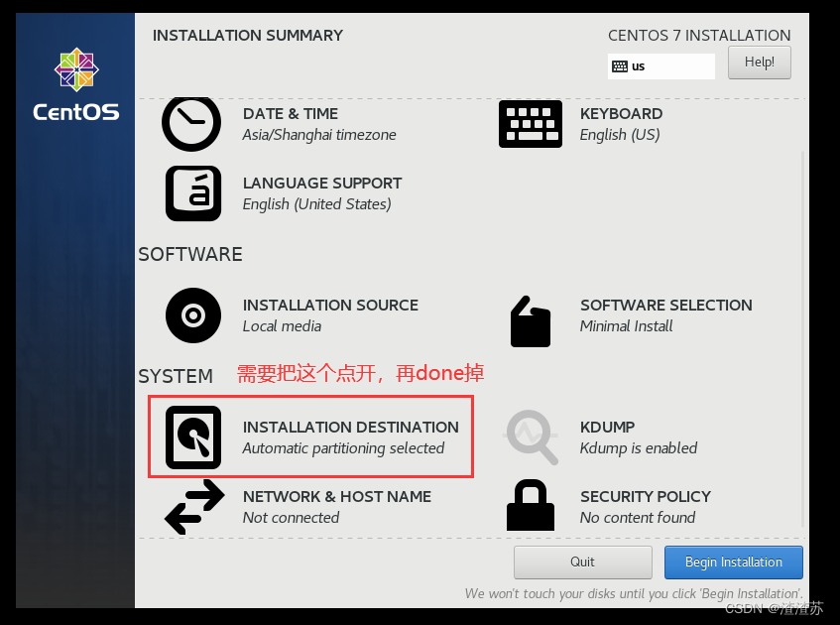Image resolution: width=840 pixels, height=625 pixels.
Task: Select the INSTALLATION DESTINATION label
Action: (x=351, y=428)
